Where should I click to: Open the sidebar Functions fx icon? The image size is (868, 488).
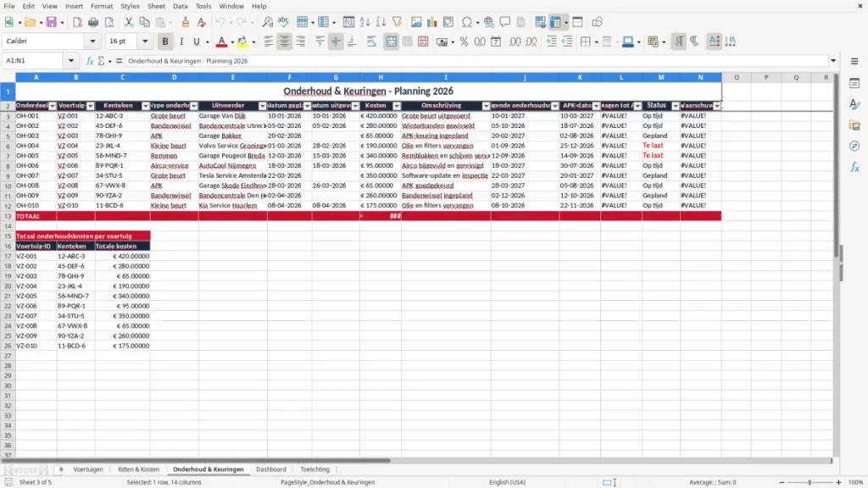click(x=854, y=167)
